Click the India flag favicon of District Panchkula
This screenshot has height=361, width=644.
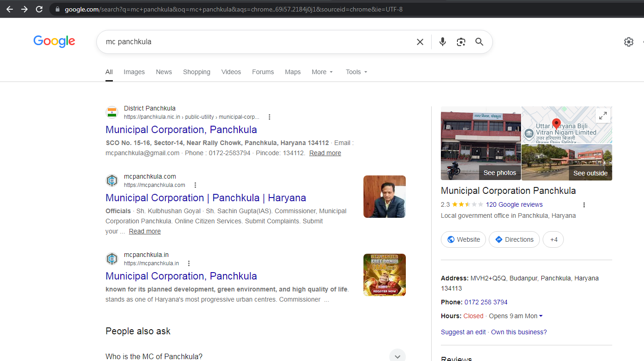coord(112,112)
